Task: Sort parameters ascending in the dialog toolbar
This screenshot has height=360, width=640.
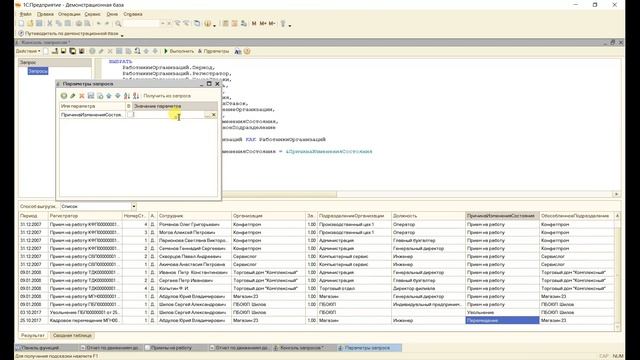Action: (127, 96)
